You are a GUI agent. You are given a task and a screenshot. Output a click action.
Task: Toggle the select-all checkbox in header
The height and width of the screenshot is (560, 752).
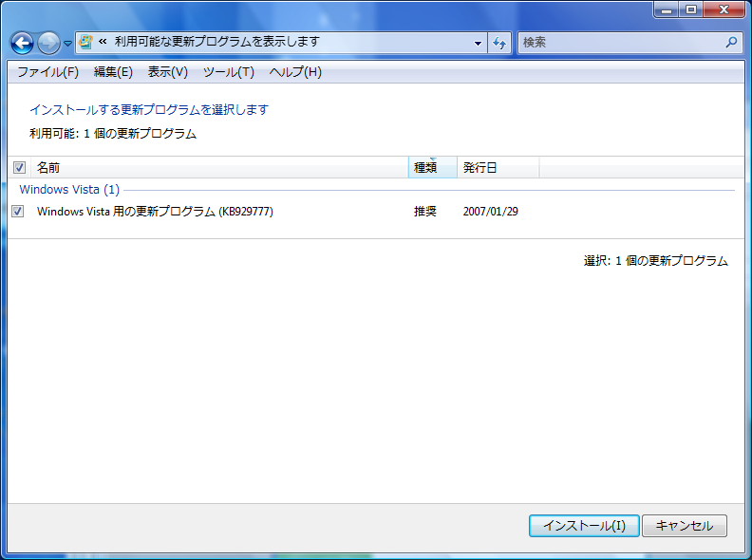19,167
